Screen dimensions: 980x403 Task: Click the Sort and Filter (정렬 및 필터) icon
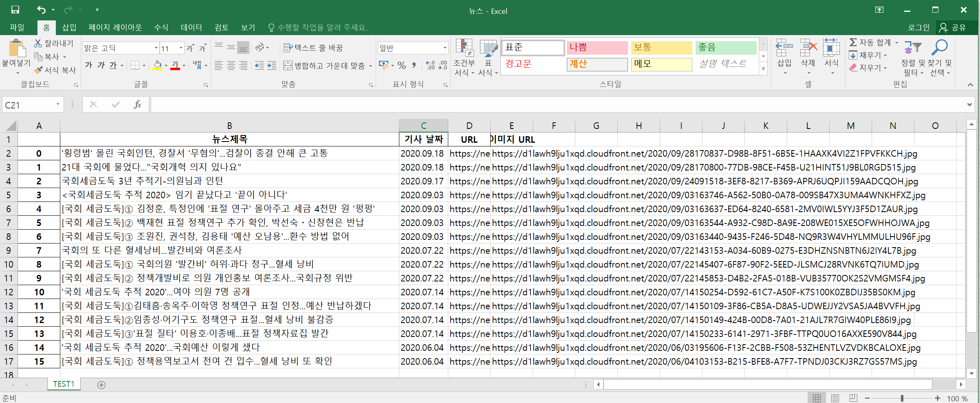[x=913, y=48]
